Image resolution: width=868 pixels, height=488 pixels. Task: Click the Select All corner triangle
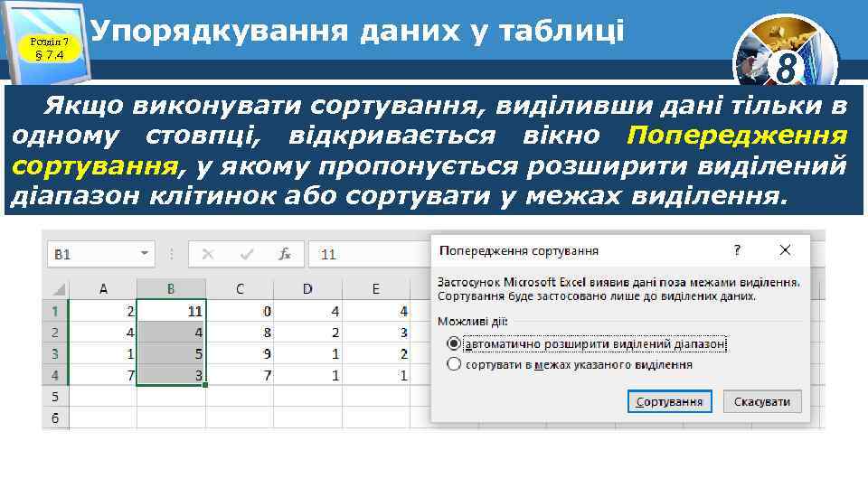tap(58, 289)
